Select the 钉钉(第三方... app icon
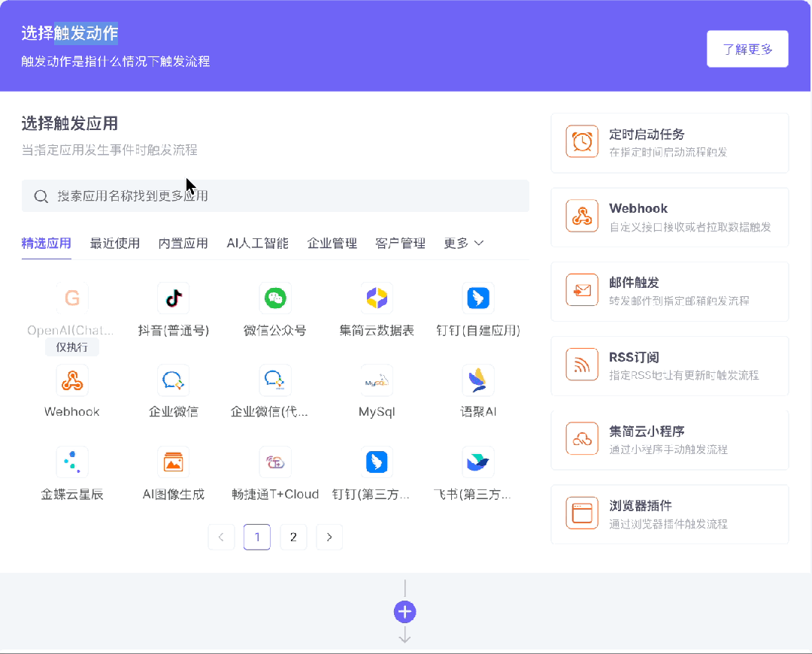The image size is (812, 654). tap(377, 462)
